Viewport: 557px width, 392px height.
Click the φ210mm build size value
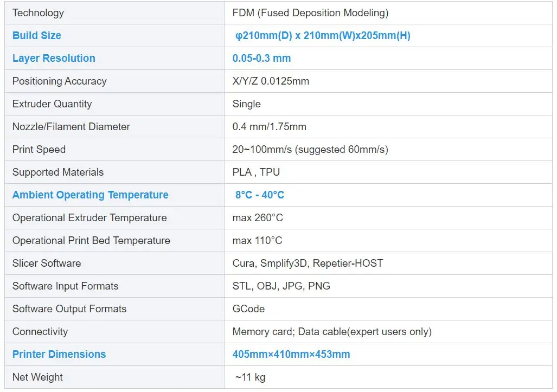[x=323, y=36]
